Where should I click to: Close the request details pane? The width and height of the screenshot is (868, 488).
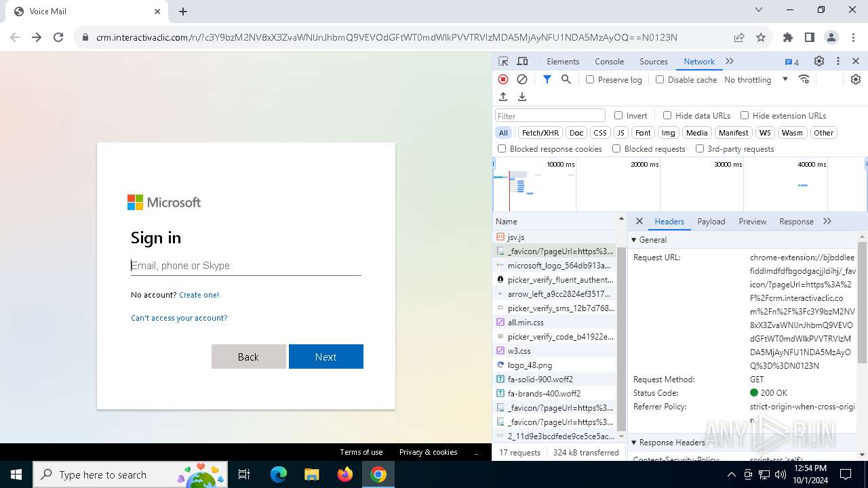pos(639,222)
